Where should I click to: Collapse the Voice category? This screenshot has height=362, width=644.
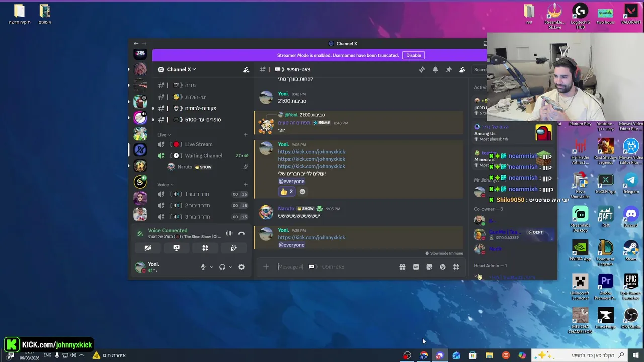coord(166,185)
